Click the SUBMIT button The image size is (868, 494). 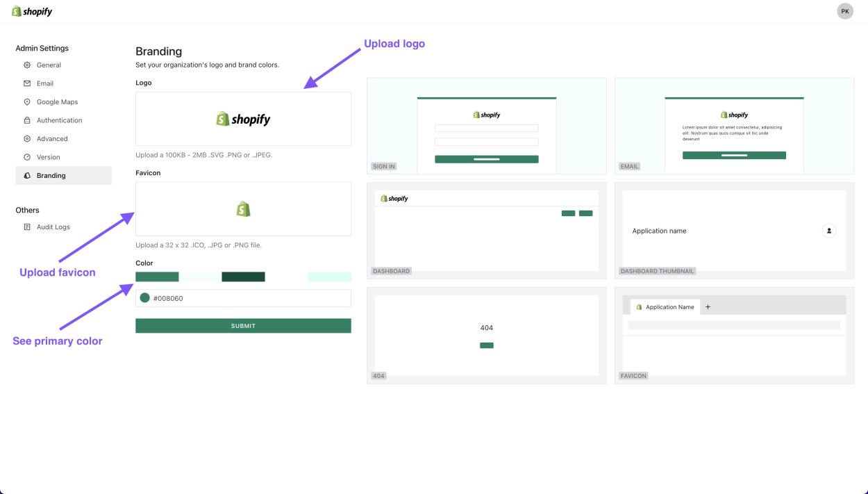243,326
